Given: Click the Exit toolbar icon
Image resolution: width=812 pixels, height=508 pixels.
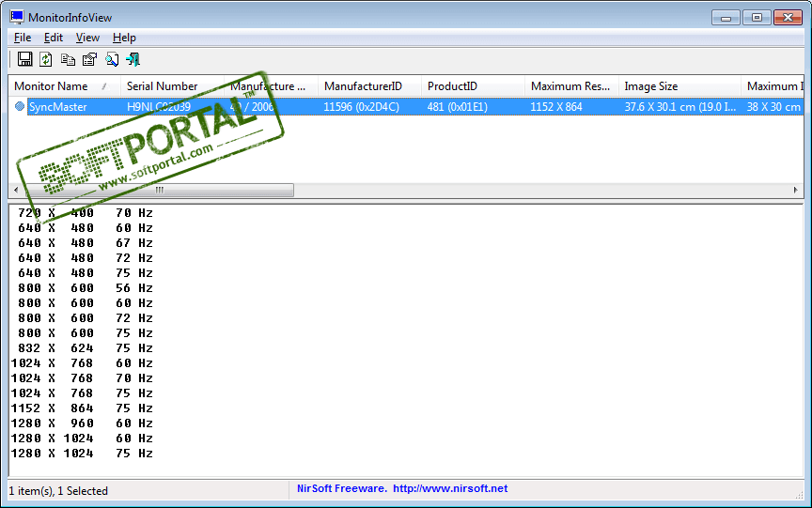Looking at the screenshot, I should (133, 59).
